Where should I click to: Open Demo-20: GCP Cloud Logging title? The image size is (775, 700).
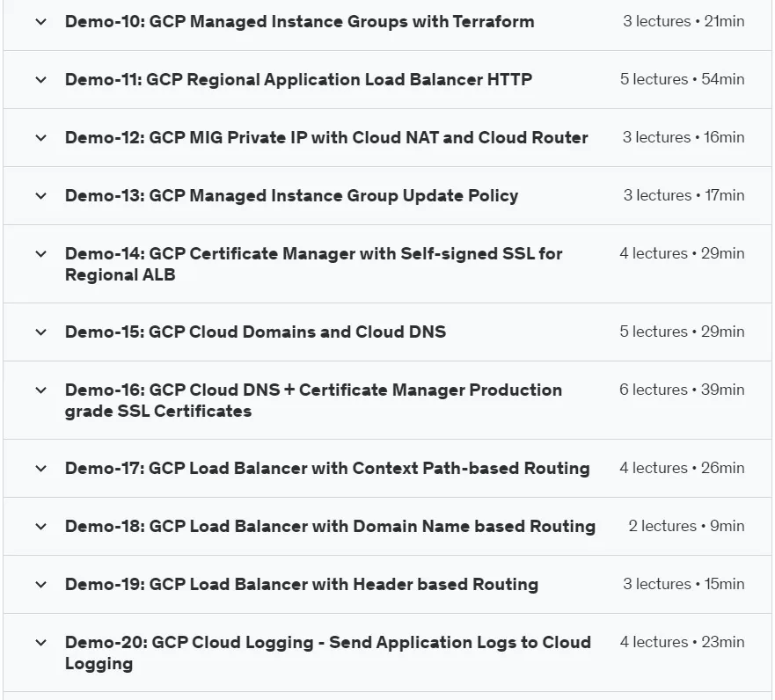coord(328,653)
